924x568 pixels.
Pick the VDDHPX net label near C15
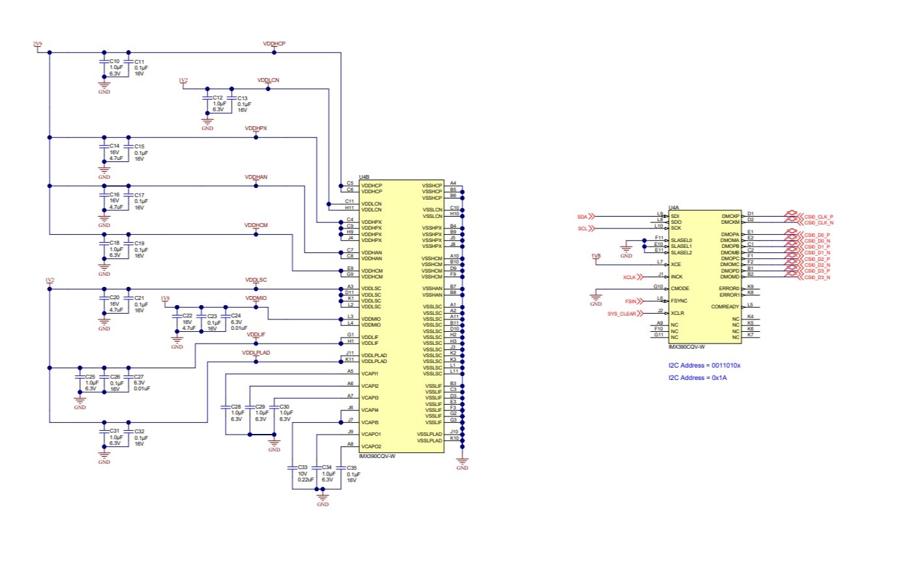tap(256, 128)
